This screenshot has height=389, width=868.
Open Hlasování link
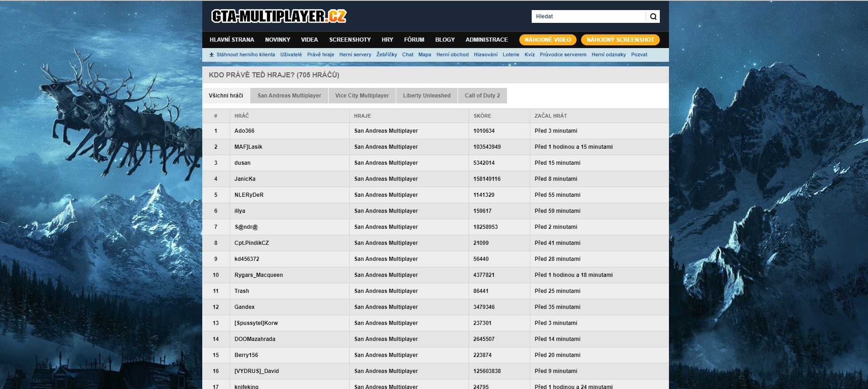pos(485,54)
